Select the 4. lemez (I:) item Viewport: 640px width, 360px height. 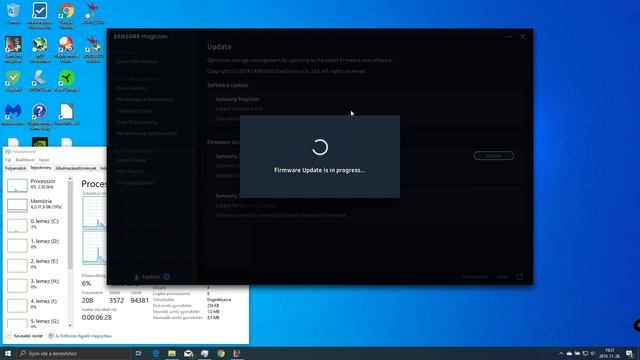35,304
